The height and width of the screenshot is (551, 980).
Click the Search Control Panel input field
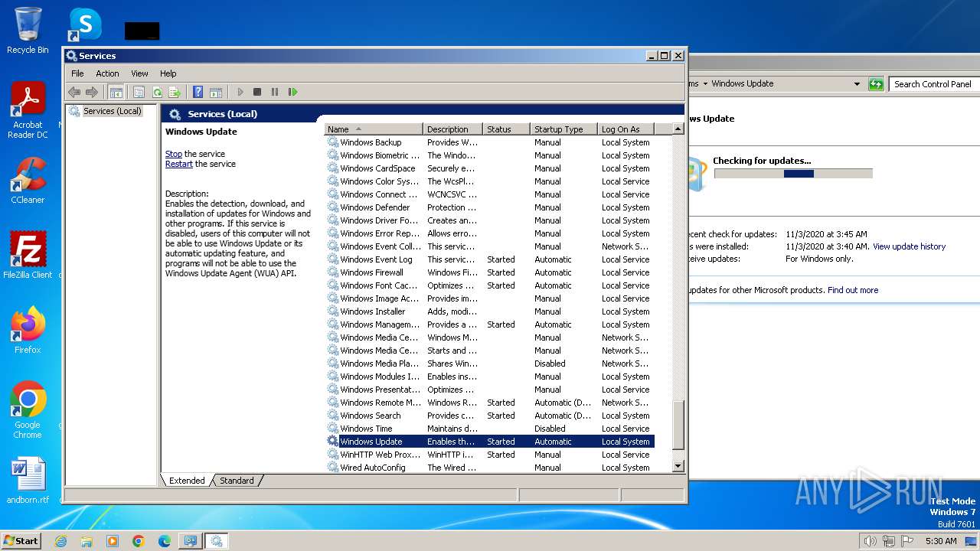pyautogui.click(x=934, y=84)
